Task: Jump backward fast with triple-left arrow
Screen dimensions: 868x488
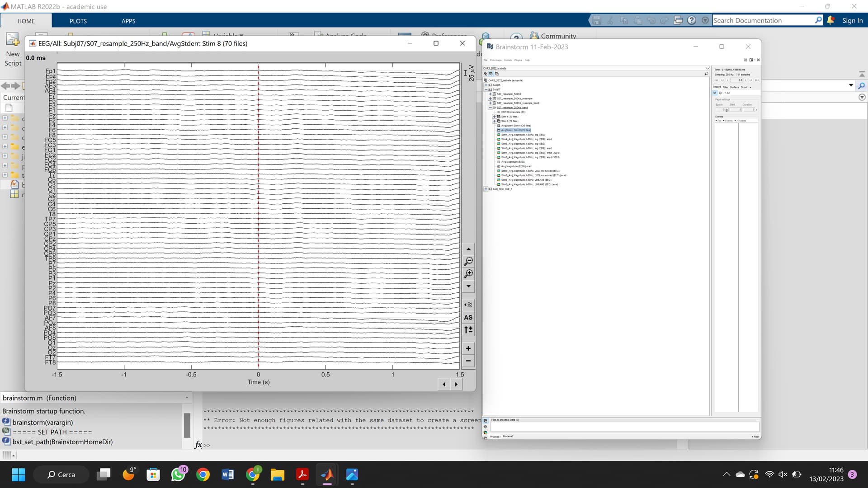Action: click(x=716, y=80)
